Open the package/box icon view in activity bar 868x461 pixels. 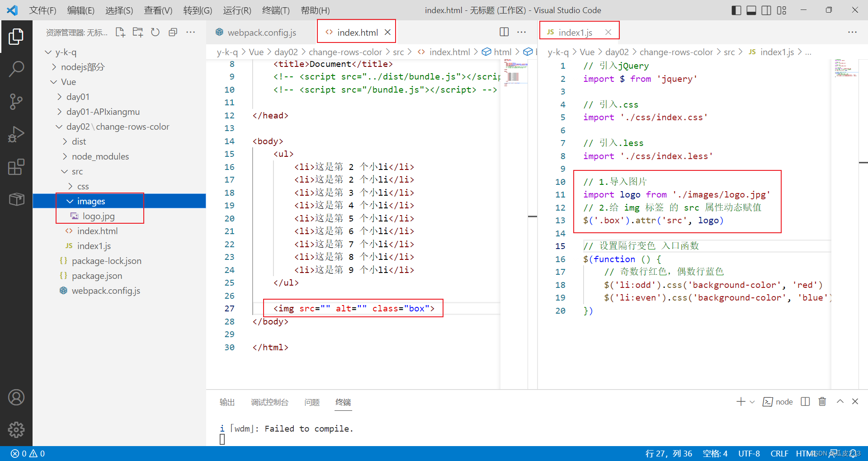(16, 199)
